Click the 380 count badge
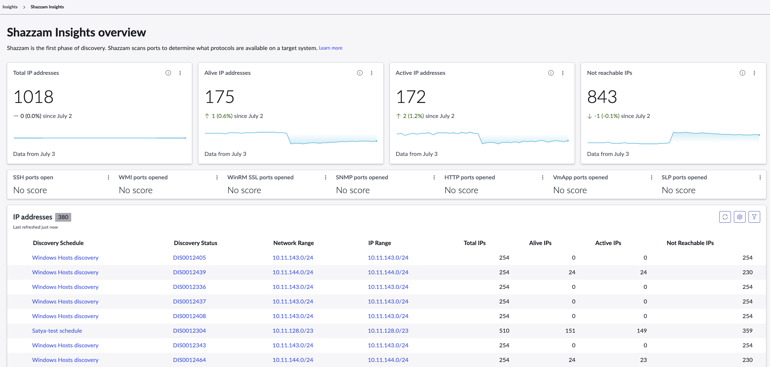Image resolution: width=770 pixels, height=367 pixels. (x=63, y=217)
